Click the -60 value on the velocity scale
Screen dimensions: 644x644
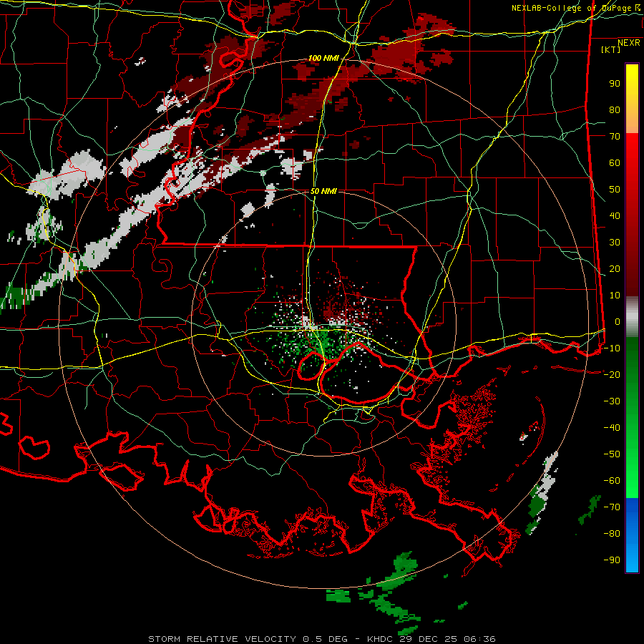(612, 481)
